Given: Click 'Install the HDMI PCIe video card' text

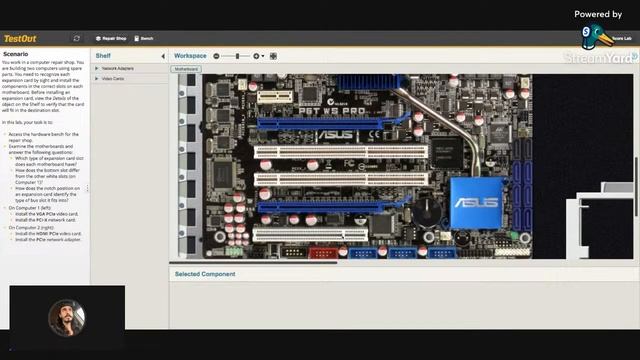Looking at the screenshot, I should point(48,234).
